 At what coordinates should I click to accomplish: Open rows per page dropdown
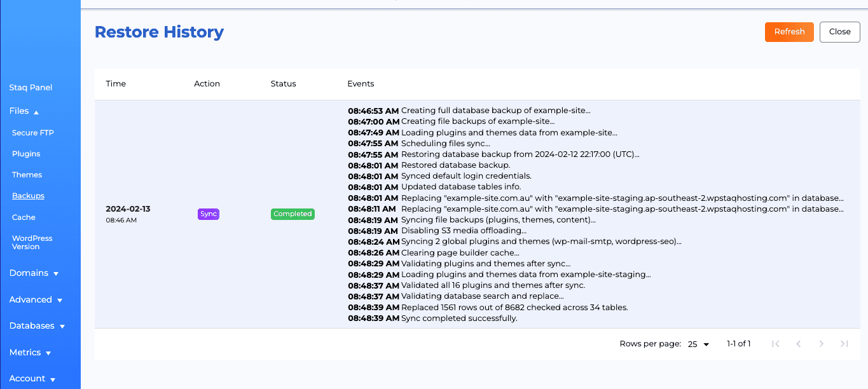[x=698, y=344]
